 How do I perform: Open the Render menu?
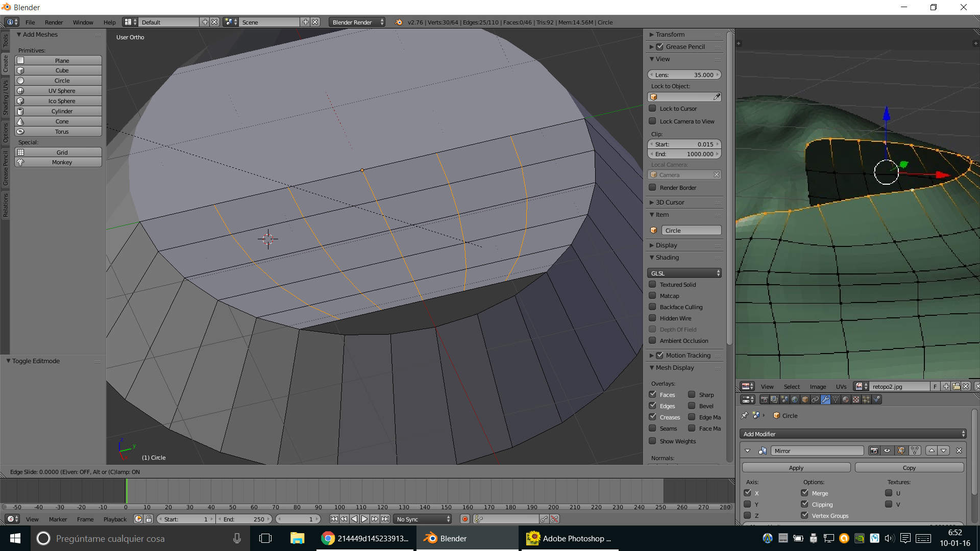54,22
